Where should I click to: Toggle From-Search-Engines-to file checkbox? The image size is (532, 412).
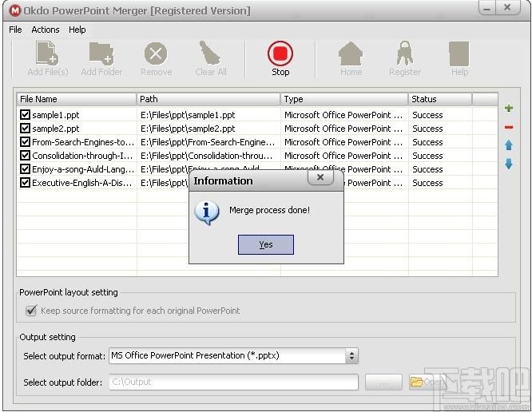[x=25, y=142]
